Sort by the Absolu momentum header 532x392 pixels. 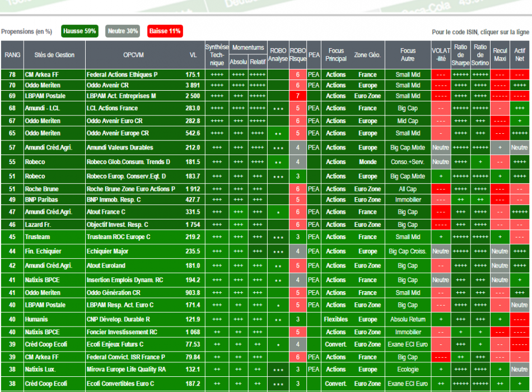(238, 62)
